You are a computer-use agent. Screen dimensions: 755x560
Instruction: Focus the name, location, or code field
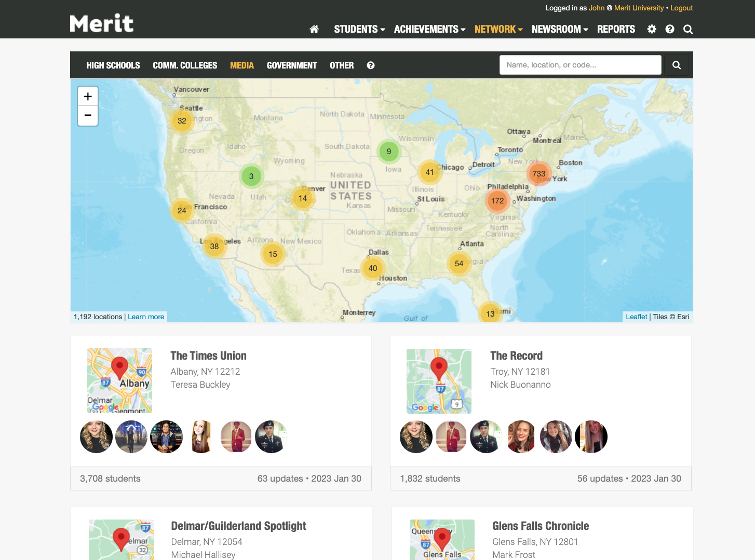tap(580, 65)
